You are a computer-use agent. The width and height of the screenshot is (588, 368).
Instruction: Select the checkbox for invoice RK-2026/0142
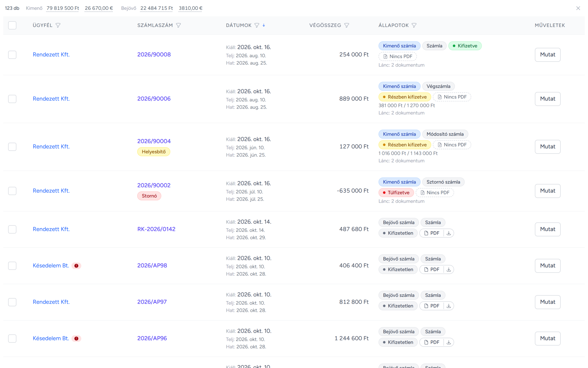click(x=12, y=229)
